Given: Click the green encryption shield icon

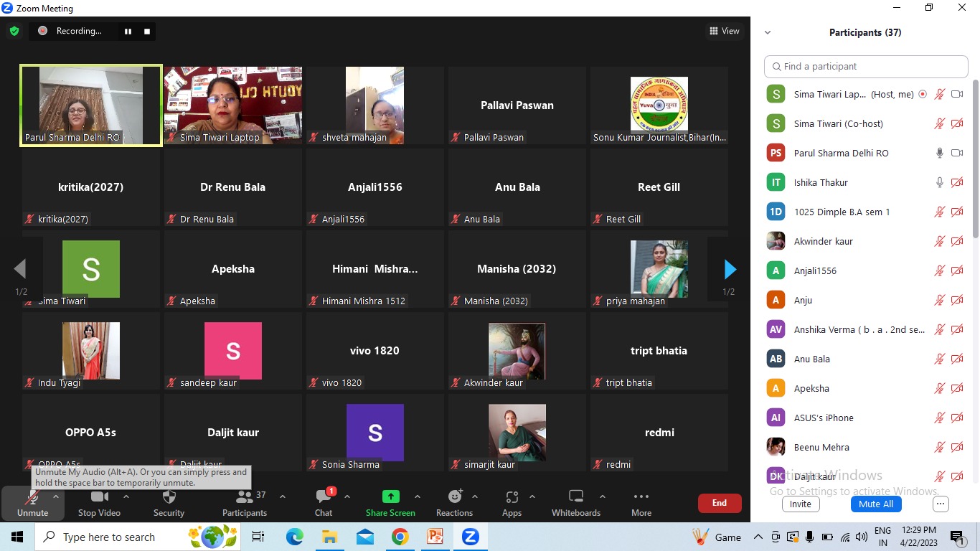Looking at the screenshot, I should tap(14, 31).
